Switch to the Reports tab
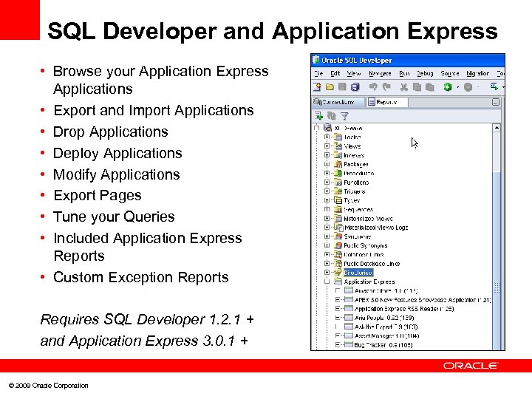The image size is (532, 399). (386, 102)
